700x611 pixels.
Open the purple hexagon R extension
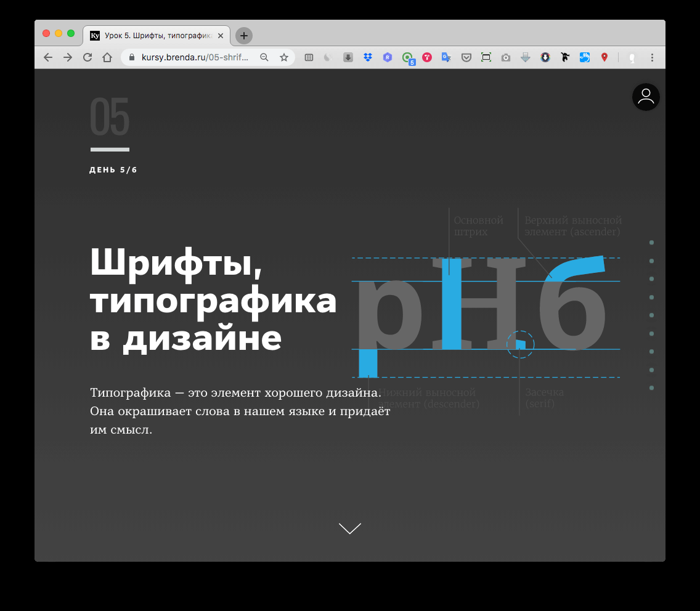388,57
